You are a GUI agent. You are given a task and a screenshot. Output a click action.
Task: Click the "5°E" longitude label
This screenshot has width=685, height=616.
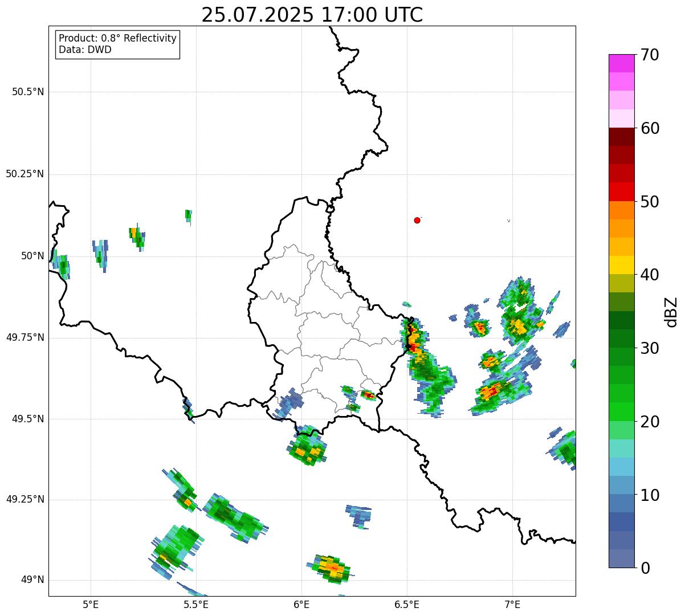91,604
